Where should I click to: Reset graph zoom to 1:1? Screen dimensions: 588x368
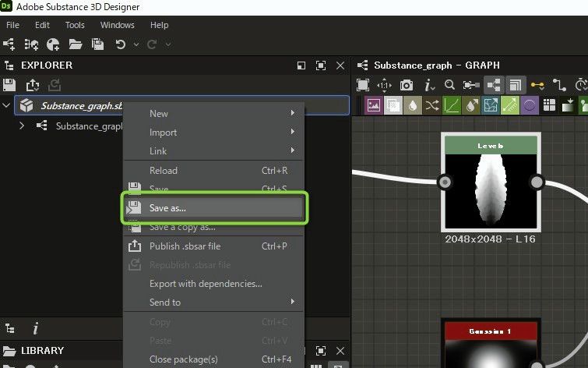pos(384,85)
